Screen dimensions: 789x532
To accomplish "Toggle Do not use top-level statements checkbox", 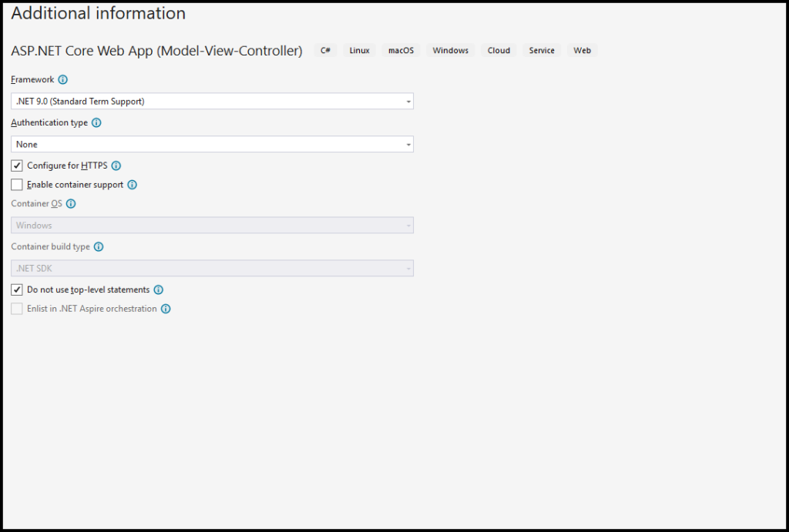I will [x=17, y=290].
